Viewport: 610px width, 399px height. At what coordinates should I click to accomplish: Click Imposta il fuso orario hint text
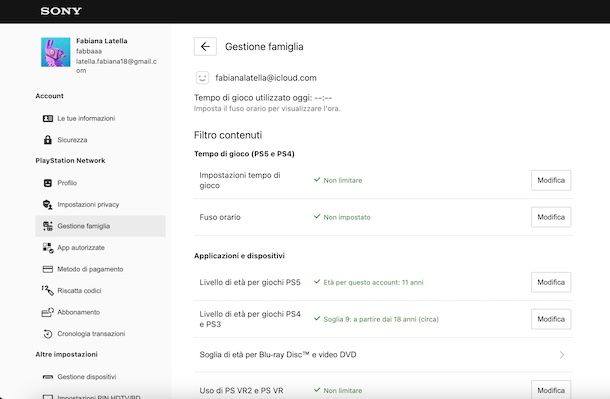click(267, 108)
